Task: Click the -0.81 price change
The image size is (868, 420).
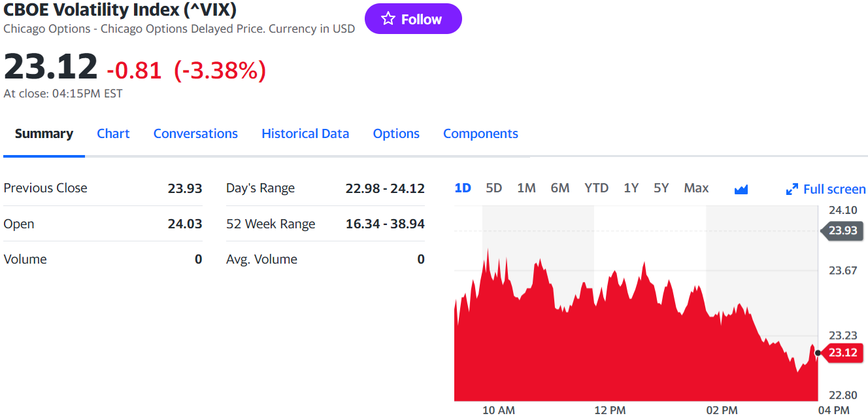Action: click(134, 70)
